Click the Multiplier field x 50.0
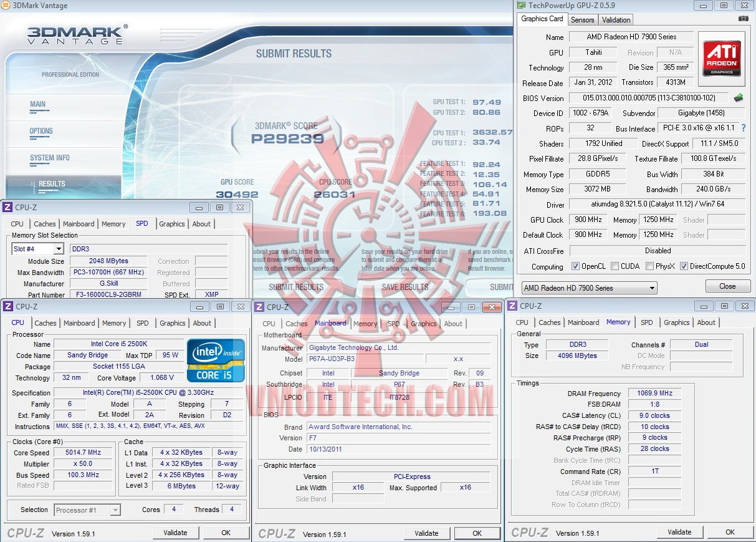The width and height of the screenshot is (756, 542). 84,464
